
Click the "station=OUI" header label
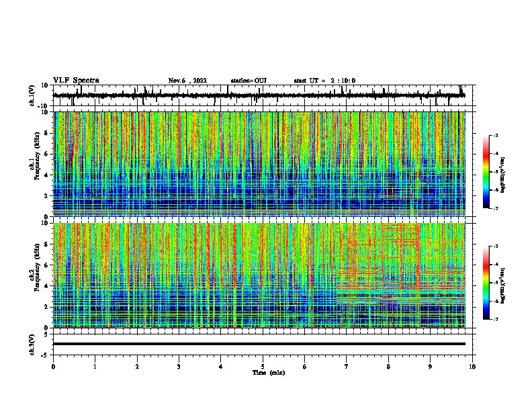(x=249, y=81)
